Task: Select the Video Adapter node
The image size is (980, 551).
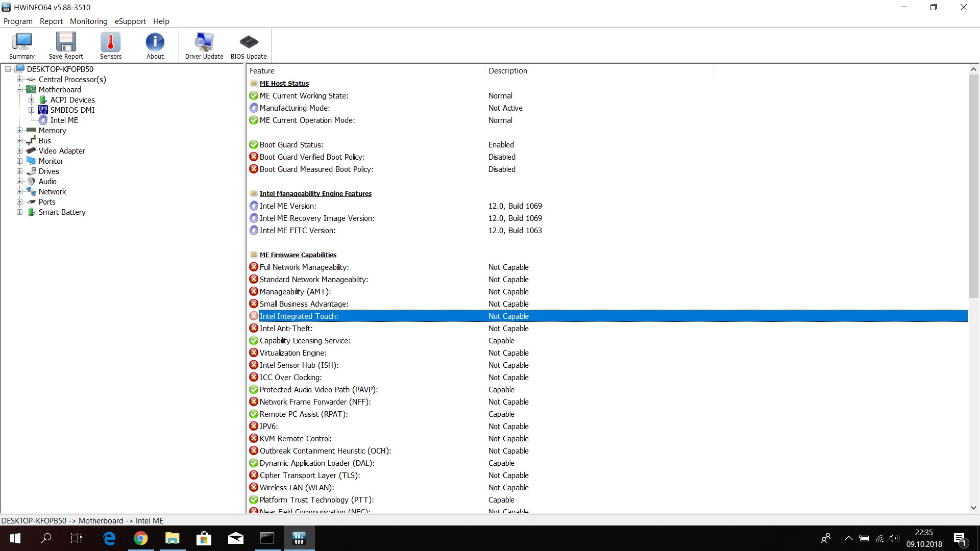Action: 62,151
